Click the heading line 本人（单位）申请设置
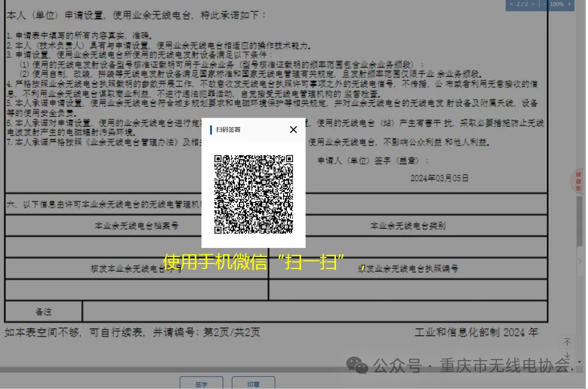This screenshot has width=588, height=389. pyautogui.click(x=136, y=15)
